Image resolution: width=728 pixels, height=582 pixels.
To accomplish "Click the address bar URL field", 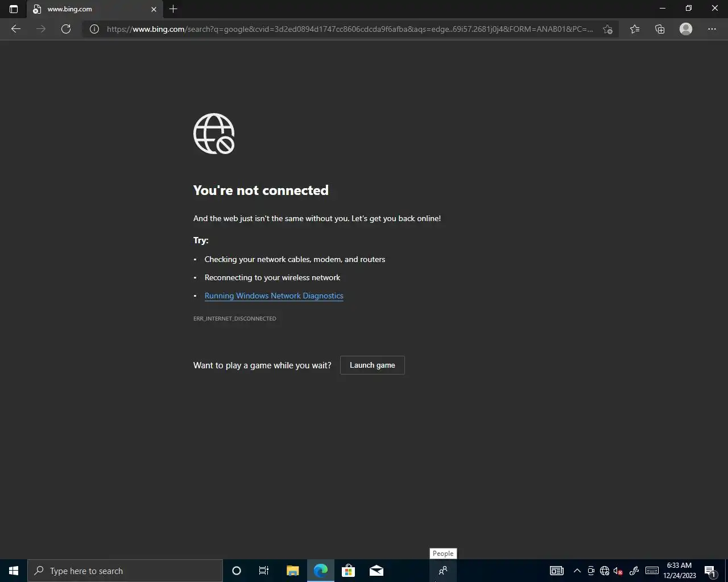I will click(350, 29).
